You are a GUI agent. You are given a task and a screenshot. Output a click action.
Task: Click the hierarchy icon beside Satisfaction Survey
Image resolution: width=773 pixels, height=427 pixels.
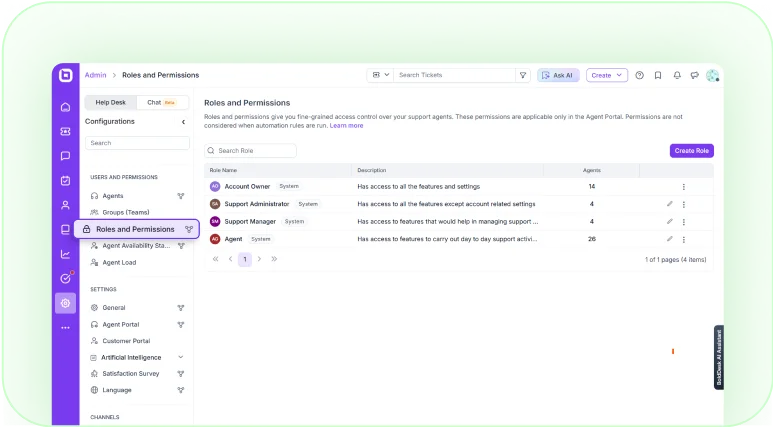point(181,374)
